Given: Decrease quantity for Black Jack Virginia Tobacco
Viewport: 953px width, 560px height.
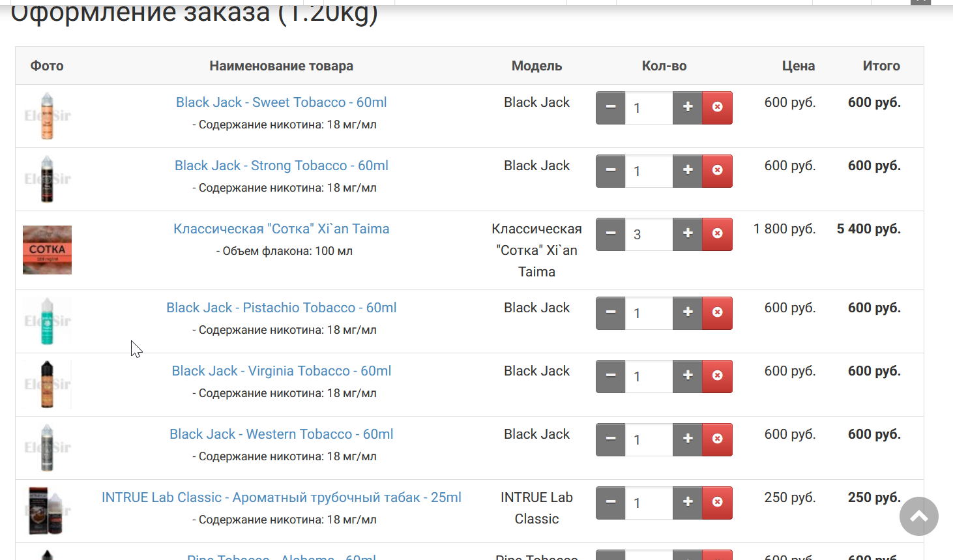Looking at the screenshot, I should click(x=611, y=376).
